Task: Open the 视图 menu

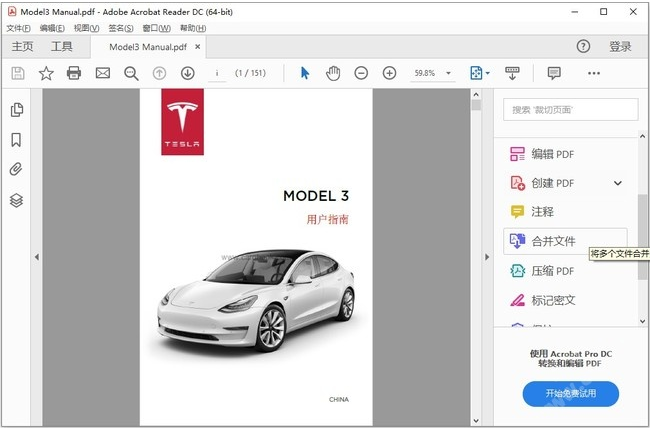Action: 87,28
